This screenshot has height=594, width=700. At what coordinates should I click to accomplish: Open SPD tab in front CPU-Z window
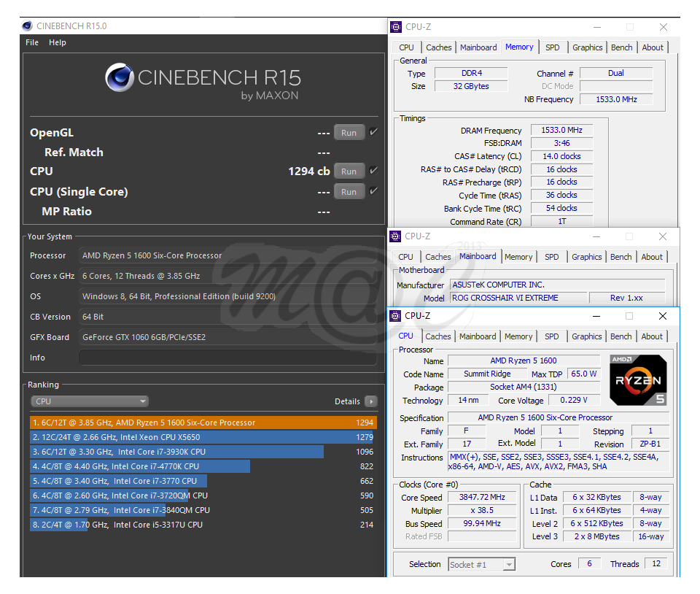click(552, 336)
